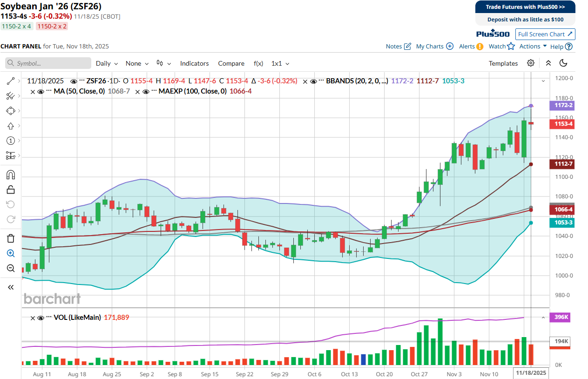Toggle the VOL indicator eye icon

click(41, 317)
